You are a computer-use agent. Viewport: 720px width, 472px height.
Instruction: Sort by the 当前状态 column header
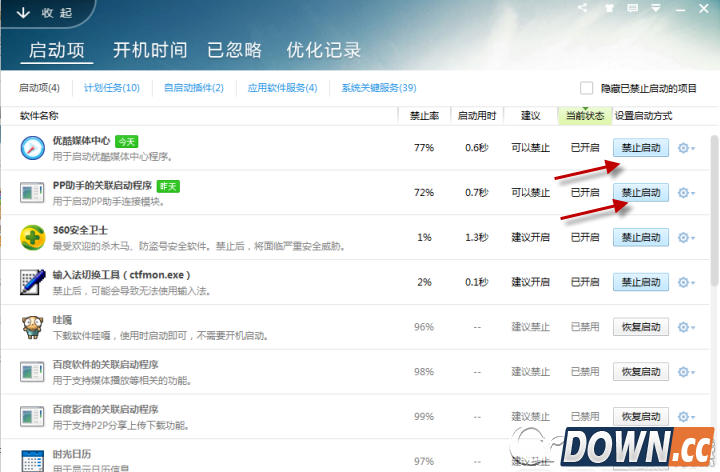coord(585,116)
